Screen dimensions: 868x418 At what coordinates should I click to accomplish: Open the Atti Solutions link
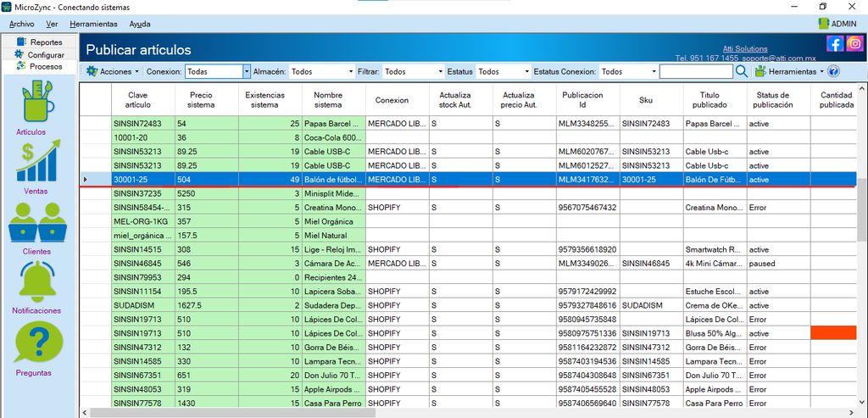coord(745,48)
